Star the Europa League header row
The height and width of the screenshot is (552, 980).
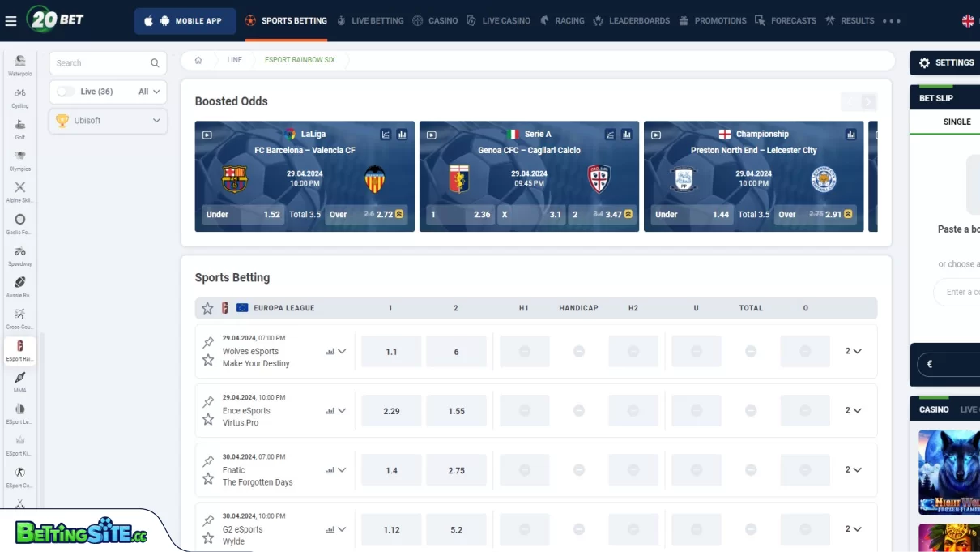(x=207, y=307)
